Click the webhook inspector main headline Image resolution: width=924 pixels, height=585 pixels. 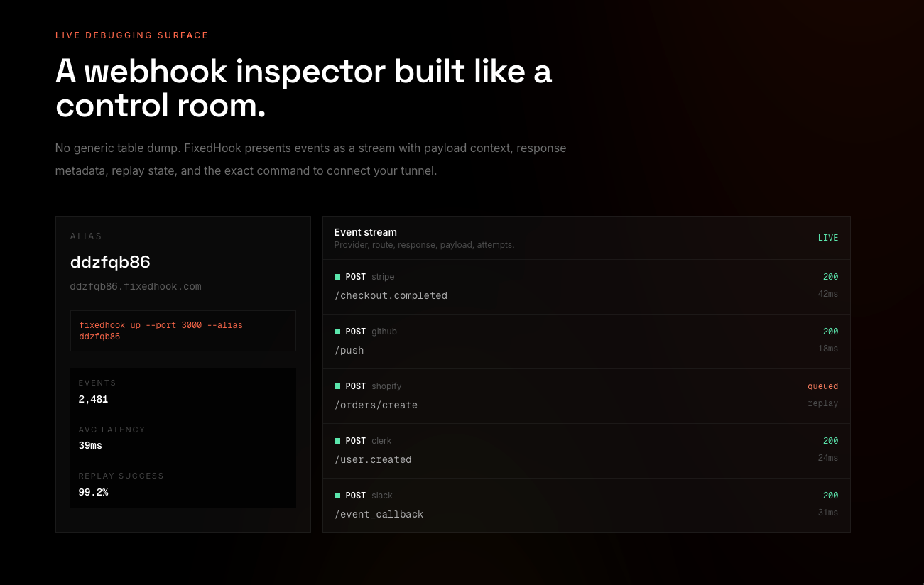(304, 88)
